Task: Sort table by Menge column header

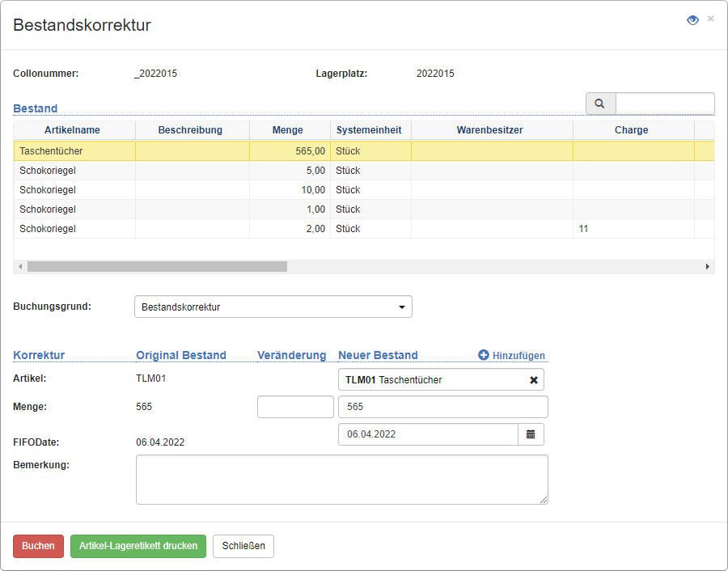Action: 288,130
